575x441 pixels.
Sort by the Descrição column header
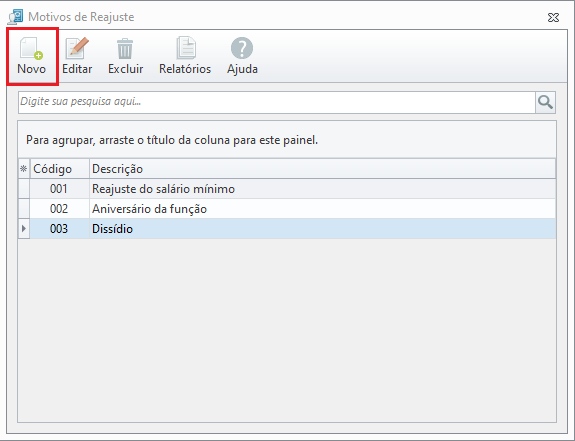[x=322, y=169]
